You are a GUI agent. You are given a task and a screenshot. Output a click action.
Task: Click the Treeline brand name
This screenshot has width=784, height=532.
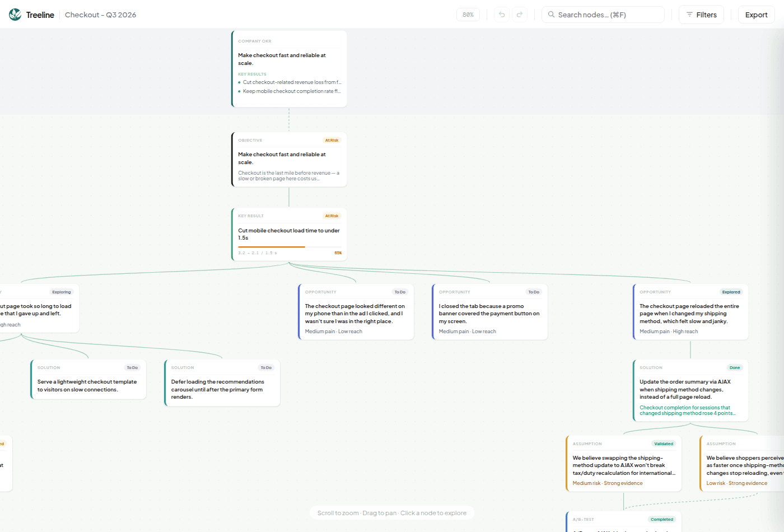pyautogui.click(x=40, y=15)
